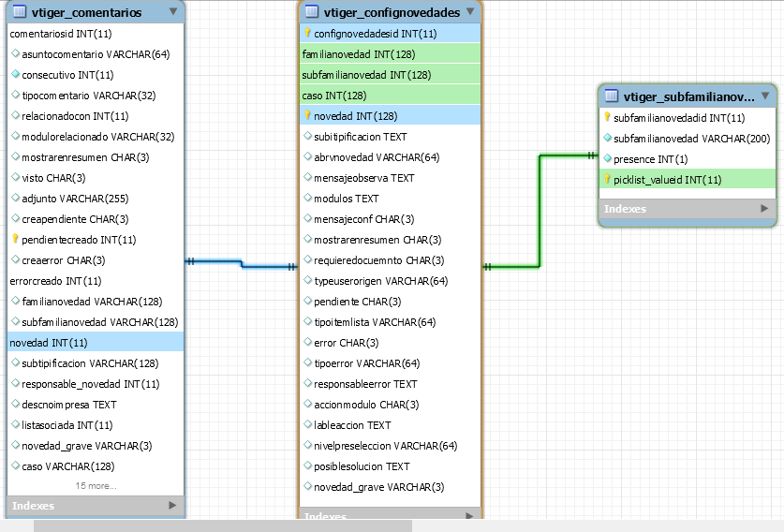The width and height of the screenshot is (784, 532).
Task: Select vtiger_comentarios table title
Action: point(86,12)
